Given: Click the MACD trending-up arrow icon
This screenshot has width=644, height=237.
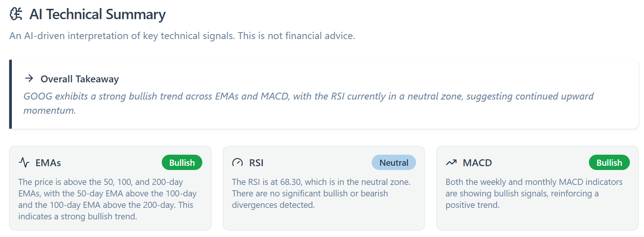Looking at the screenshot, I should [x=451, y=163].
